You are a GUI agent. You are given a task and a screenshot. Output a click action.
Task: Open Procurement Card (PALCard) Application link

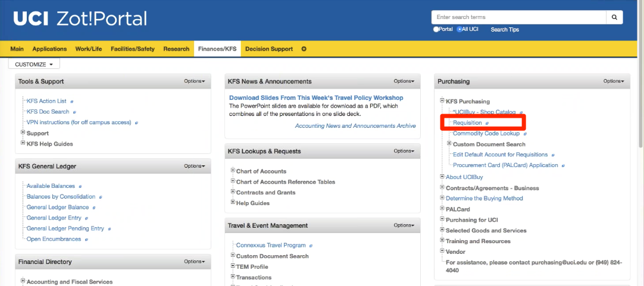(x=505, y=165)
